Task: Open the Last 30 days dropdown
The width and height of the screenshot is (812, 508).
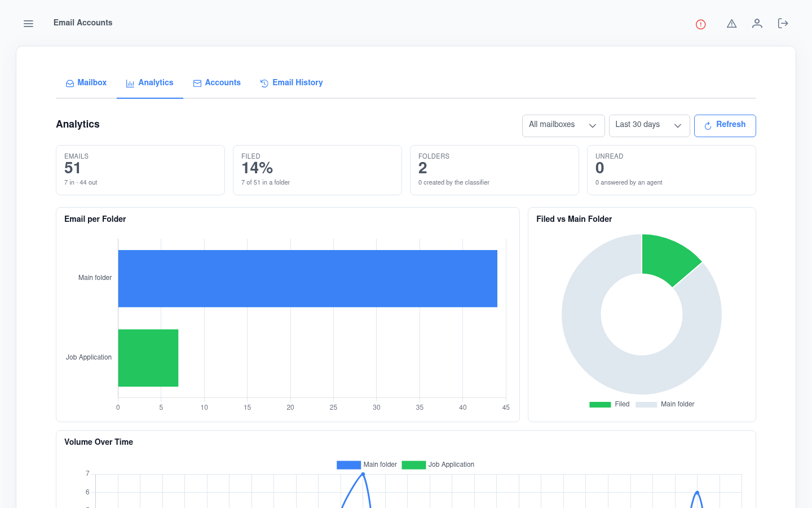Action: tap(650, 125)
